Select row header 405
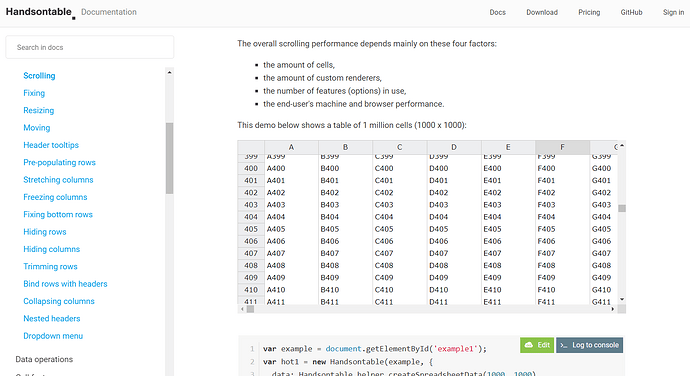 251,229
